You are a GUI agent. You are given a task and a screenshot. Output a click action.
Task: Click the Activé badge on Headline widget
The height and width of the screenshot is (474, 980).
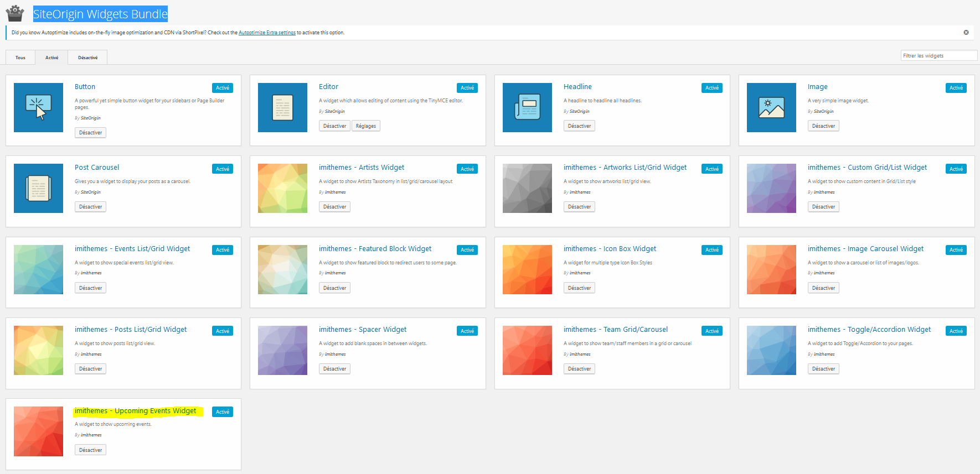click(712, 88)
